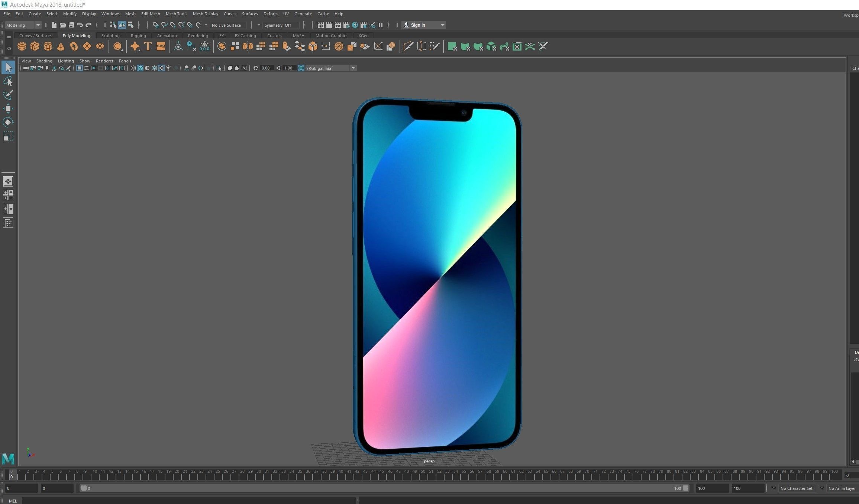Switch to the Motion Graphics shelf tab

point(332,36)
